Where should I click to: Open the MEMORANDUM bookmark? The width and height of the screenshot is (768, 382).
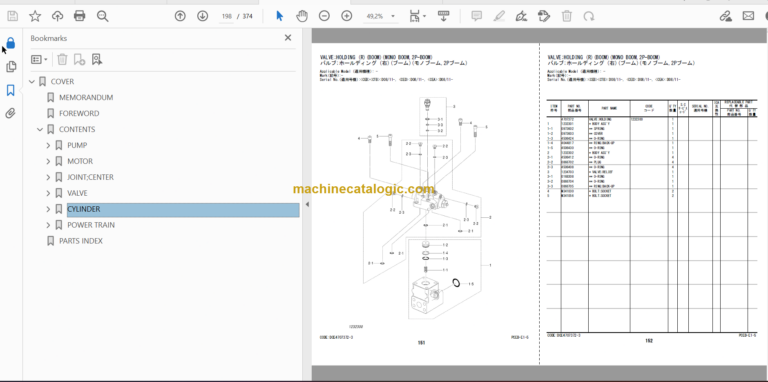point(86,97)
